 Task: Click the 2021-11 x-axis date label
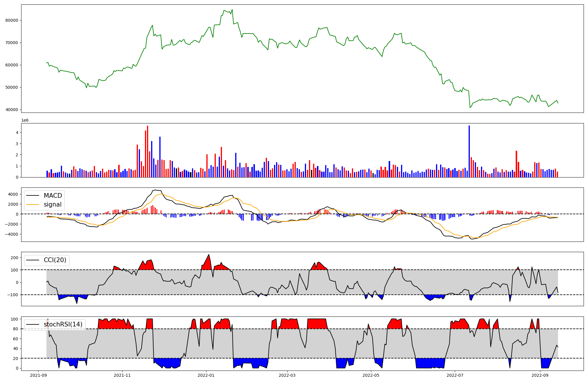pos(122,375)
